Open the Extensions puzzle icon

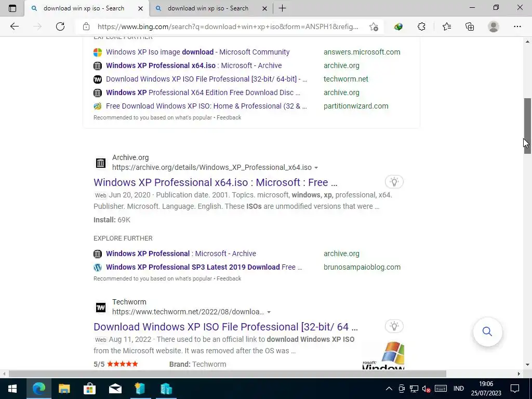tap(421, 26)
